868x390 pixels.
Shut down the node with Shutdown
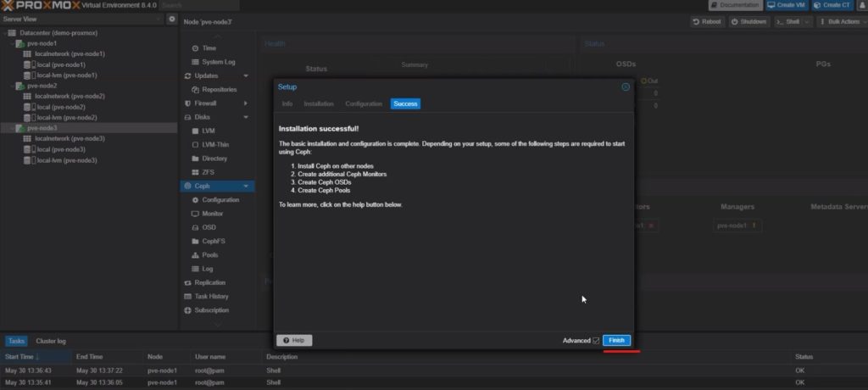click(x=749, y=21)
